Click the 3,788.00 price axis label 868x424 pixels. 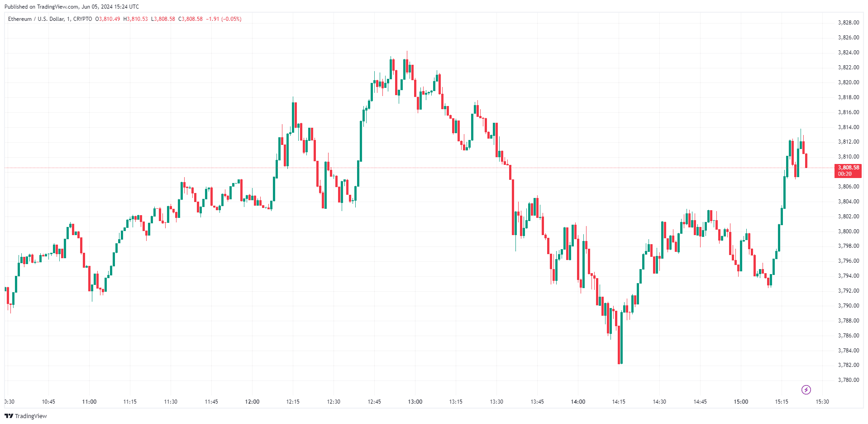pos(848,321)
